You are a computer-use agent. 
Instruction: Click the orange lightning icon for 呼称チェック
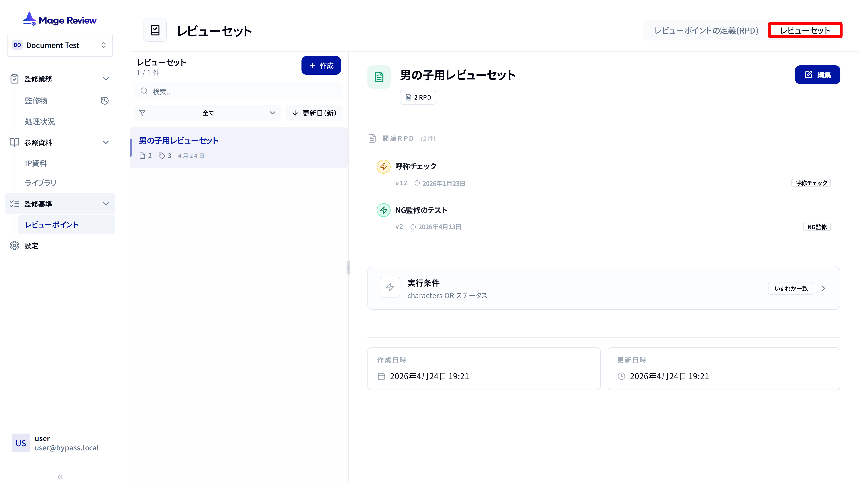tap(383, 167)
